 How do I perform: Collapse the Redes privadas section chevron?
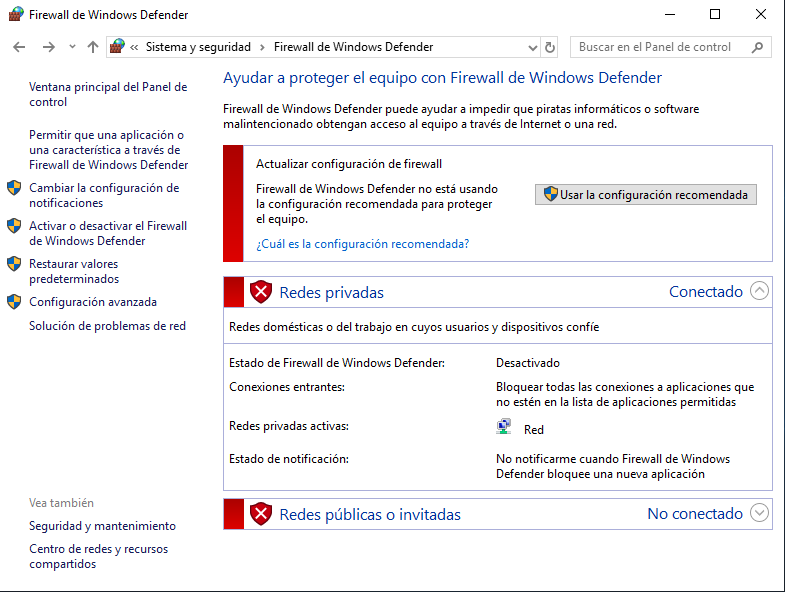[759, 290]
